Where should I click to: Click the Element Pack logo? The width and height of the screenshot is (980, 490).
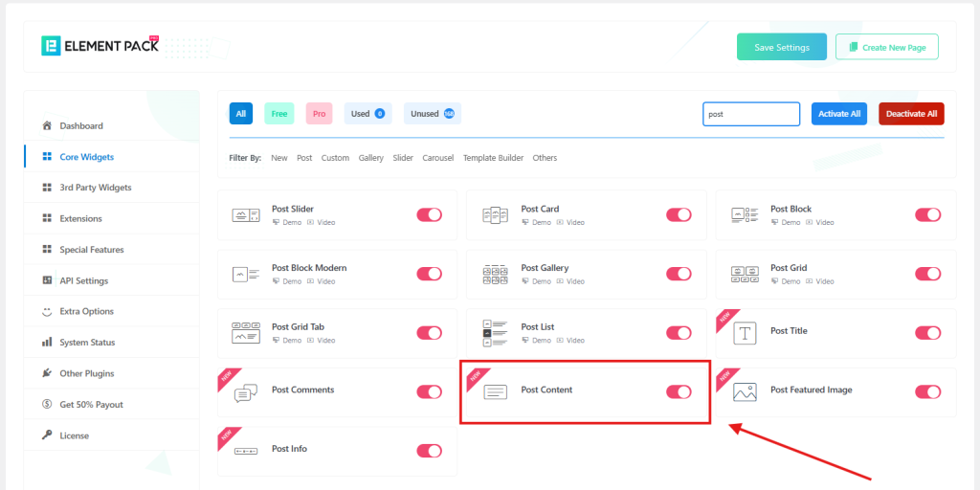click(100, 46)
